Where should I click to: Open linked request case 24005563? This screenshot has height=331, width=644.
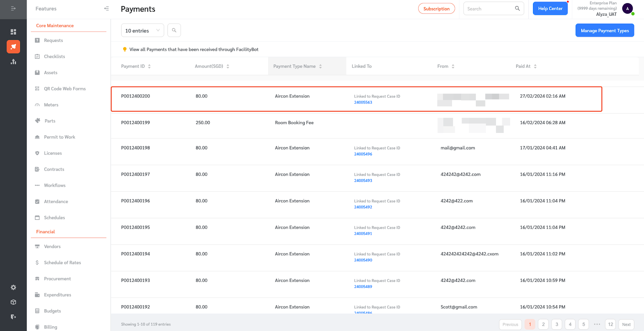click(363, 102)
